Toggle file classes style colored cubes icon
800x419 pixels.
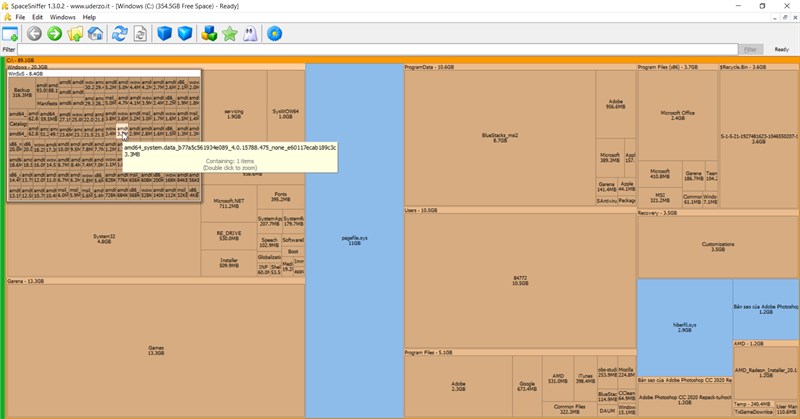coord(209,34)
